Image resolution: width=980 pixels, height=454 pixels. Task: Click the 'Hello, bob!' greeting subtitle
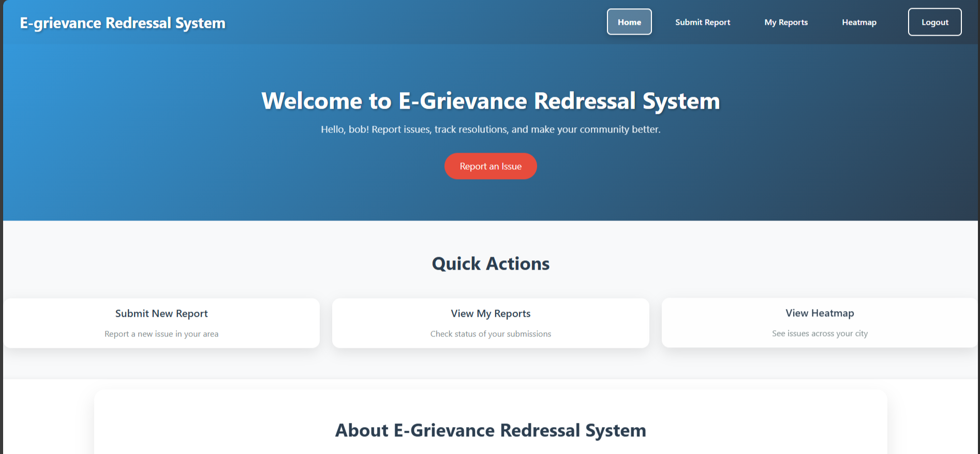pos(491,129)
